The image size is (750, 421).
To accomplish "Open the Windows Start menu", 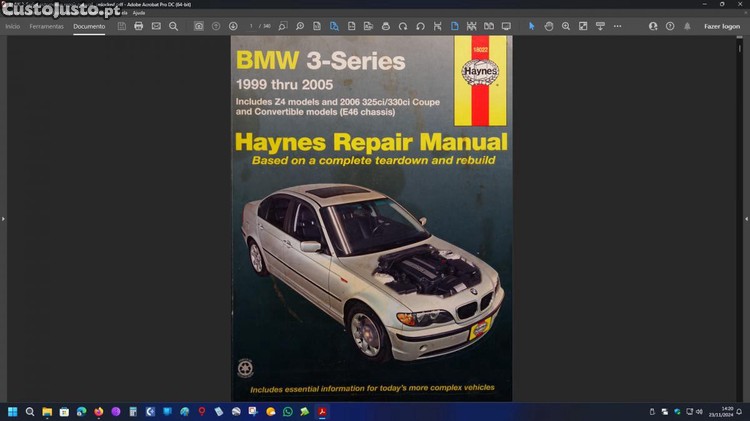I will click(13, 411).
